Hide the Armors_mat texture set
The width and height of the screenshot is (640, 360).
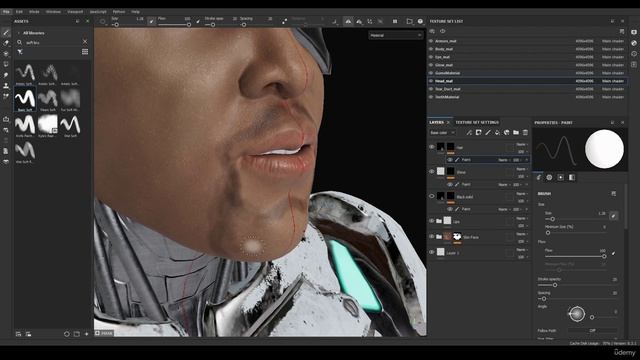coord(431,41)
